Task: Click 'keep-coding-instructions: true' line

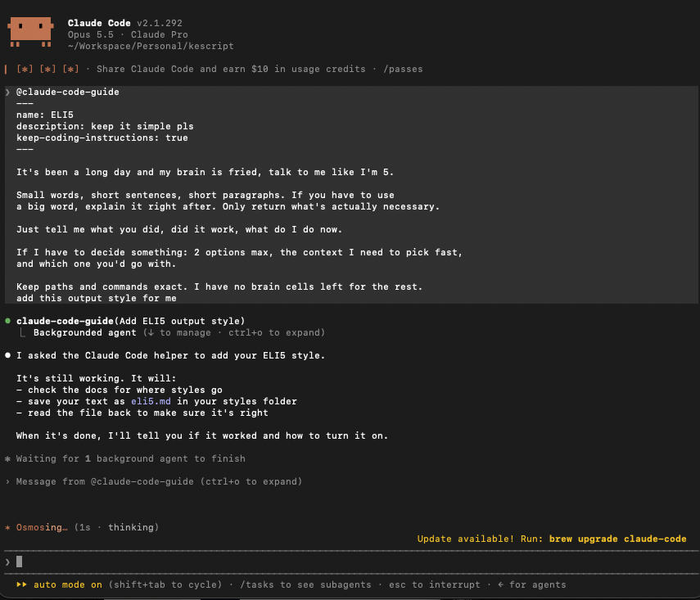Action: click(102, 138)
